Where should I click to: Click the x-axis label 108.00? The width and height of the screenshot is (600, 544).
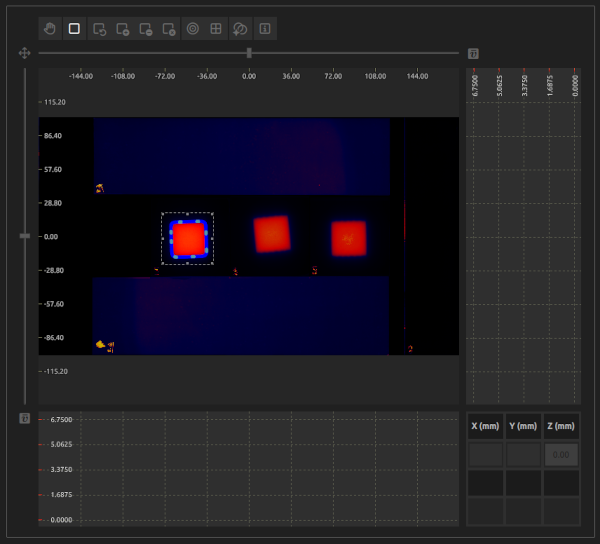point(375,77)
